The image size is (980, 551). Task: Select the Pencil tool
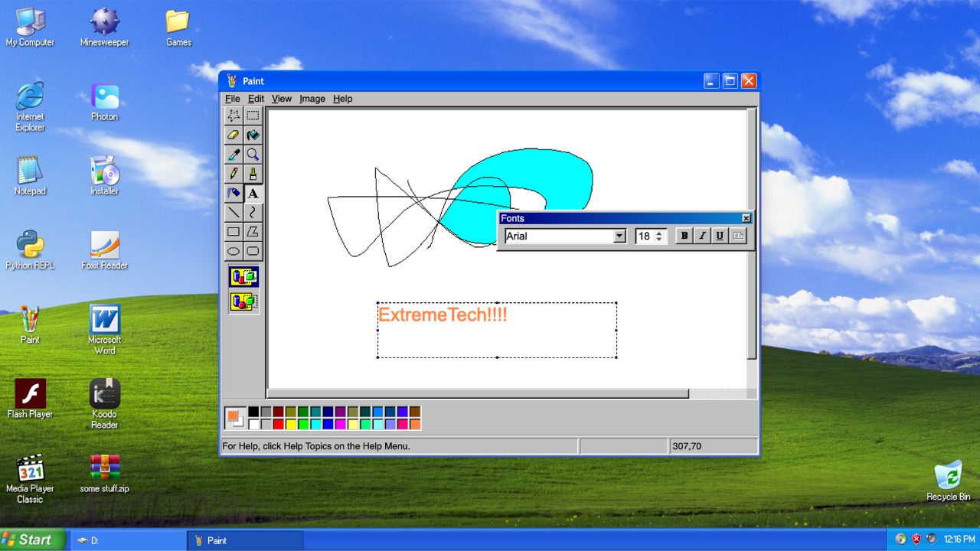(x=234, y=174)
